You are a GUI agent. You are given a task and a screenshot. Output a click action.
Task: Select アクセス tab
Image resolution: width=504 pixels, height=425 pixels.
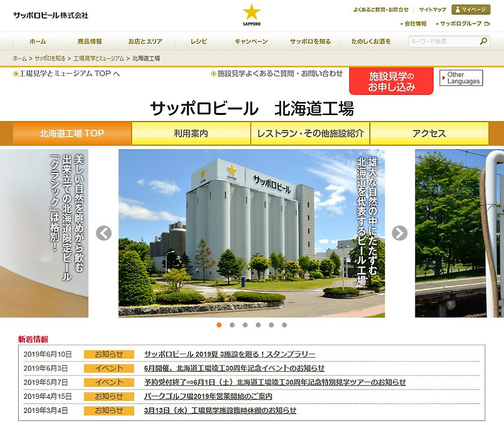pyautogui.click(x=429, y=133)
